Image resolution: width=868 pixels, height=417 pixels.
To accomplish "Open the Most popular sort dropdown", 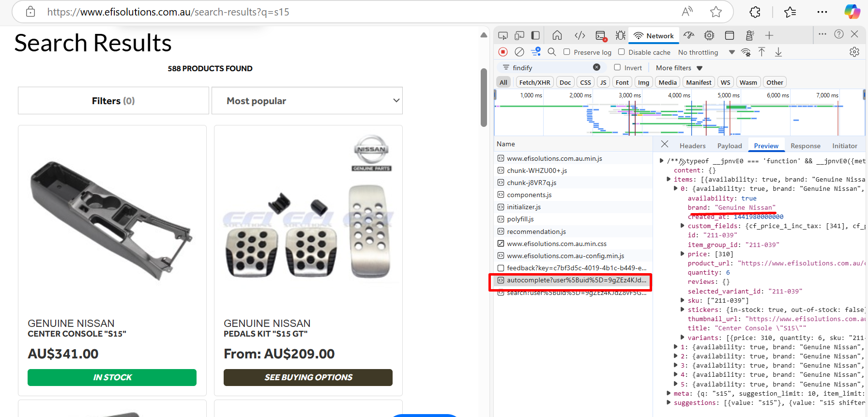I will click(x=307, y=101).
